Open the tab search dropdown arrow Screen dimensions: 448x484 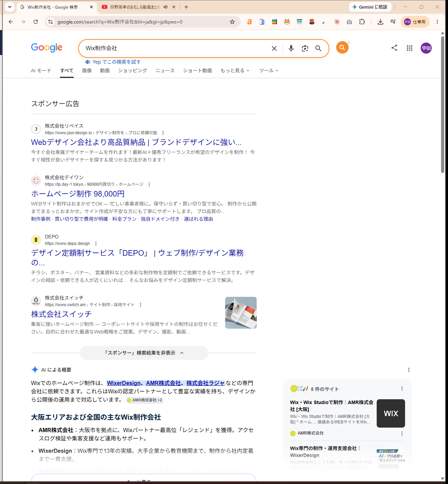pyautogui.click(x=10, y=7)
